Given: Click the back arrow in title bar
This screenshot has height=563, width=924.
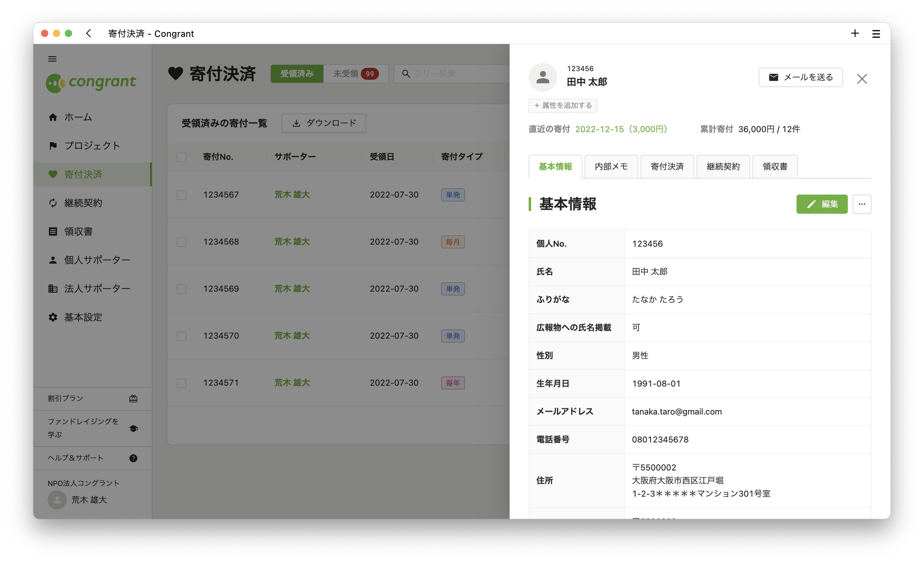Looking at the screenshot, I should (89, 33).
